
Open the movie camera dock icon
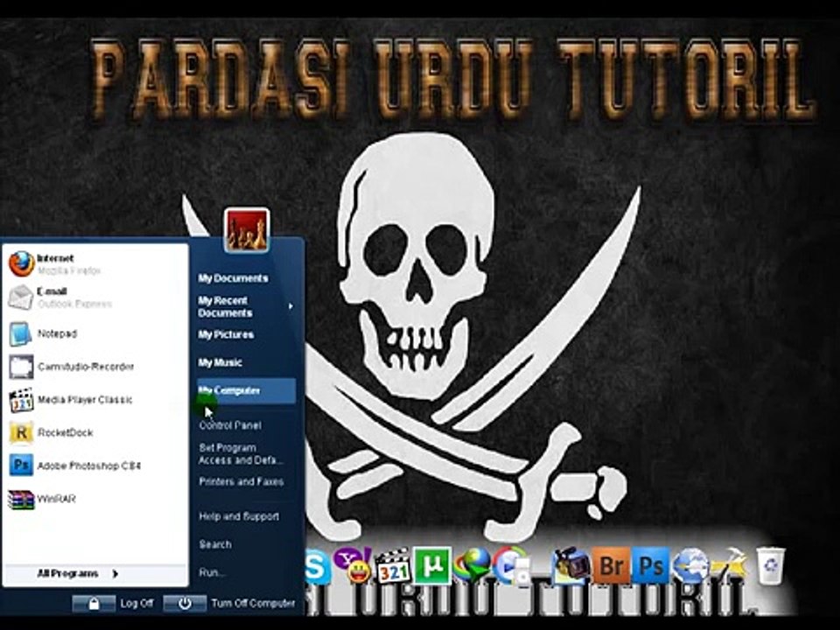pos(570,566)
